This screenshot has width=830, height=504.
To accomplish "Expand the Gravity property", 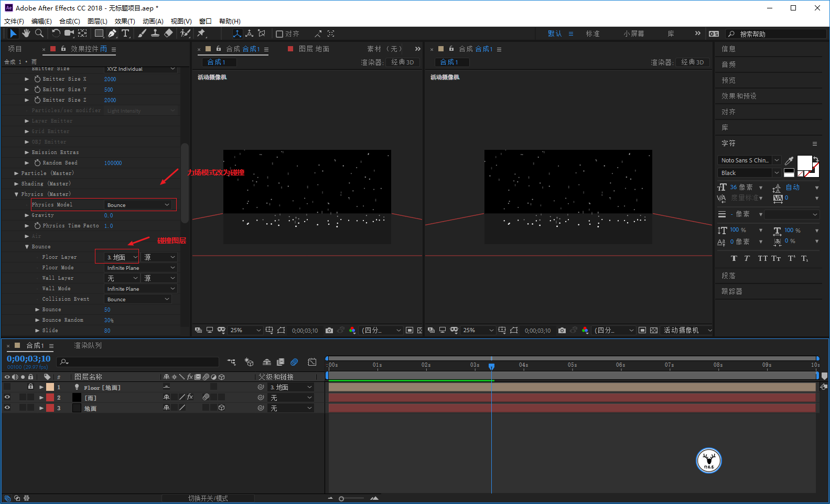I will point(27,215).
